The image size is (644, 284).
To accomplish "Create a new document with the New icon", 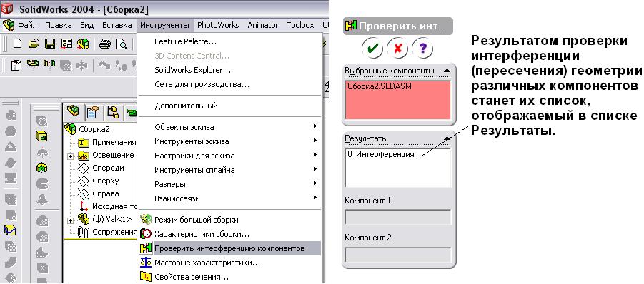I will (17, 43).
